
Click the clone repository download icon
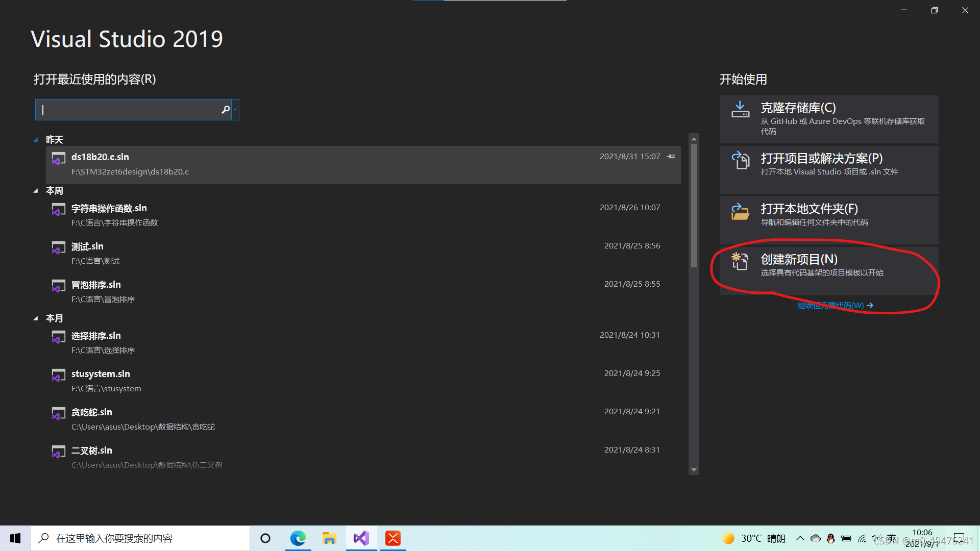tap(740, 109)
